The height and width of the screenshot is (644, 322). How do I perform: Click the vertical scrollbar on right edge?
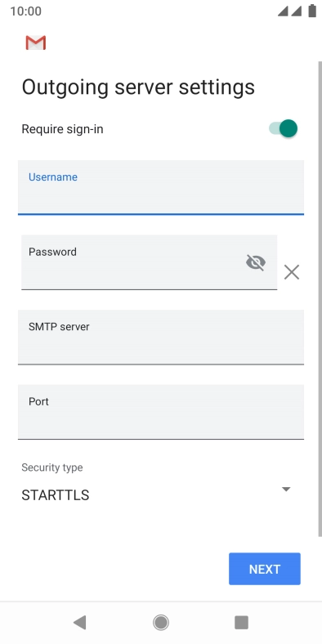point(320,299)
